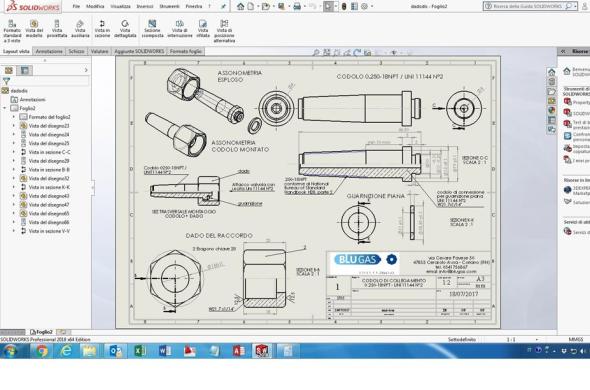
Task: Select Vista di posizione alternativa tool
Action: [224, 31]
